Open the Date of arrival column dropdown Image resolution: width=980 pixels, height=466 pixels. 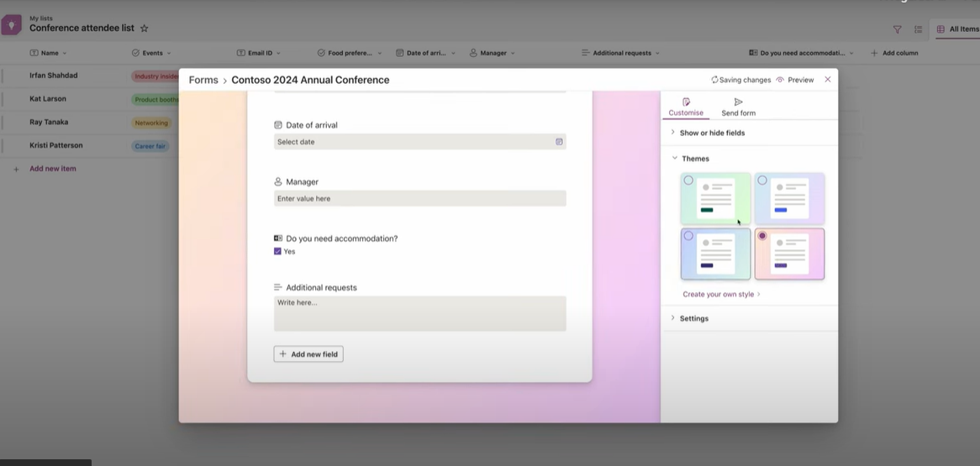click(453, 53)
